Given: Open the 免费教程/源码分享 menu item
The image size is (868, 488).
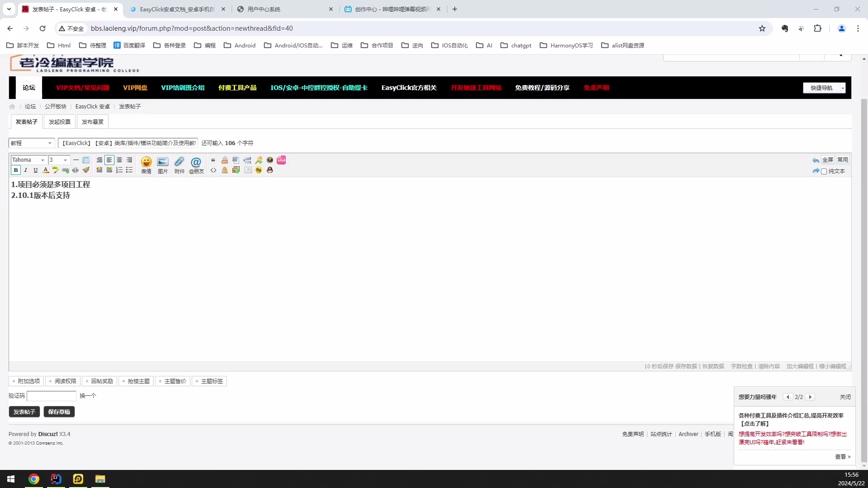Looking at the screenshot, I should click(x=542, y=88).
